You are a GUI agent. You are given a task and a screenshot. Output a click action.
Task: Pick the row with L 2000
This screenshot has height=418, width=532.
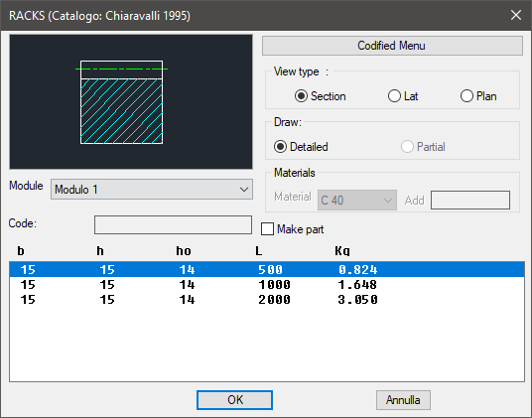[267, 299]
